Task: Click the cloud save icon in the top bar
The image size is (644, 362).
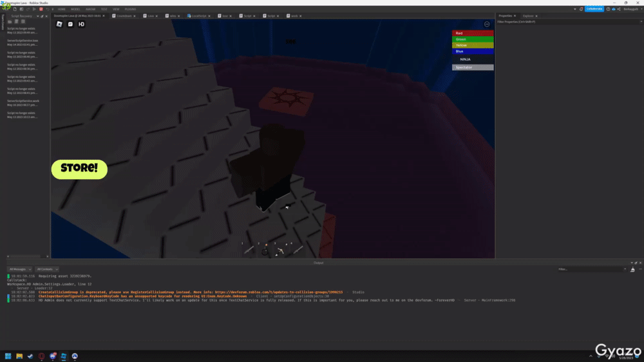Action: [x=614, y=9]
